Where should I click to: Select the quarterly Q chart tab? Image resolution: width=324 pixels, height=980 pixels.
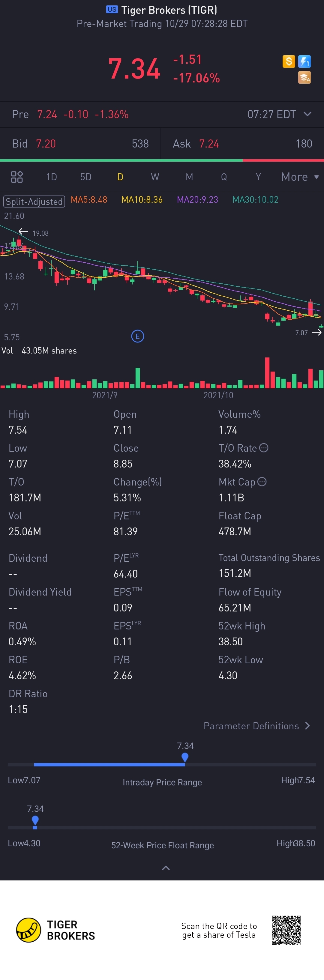click(224, 177)
